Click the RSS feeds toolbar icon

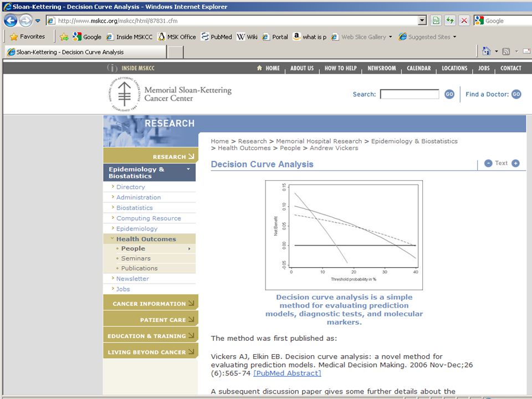[x=506, y=52]
